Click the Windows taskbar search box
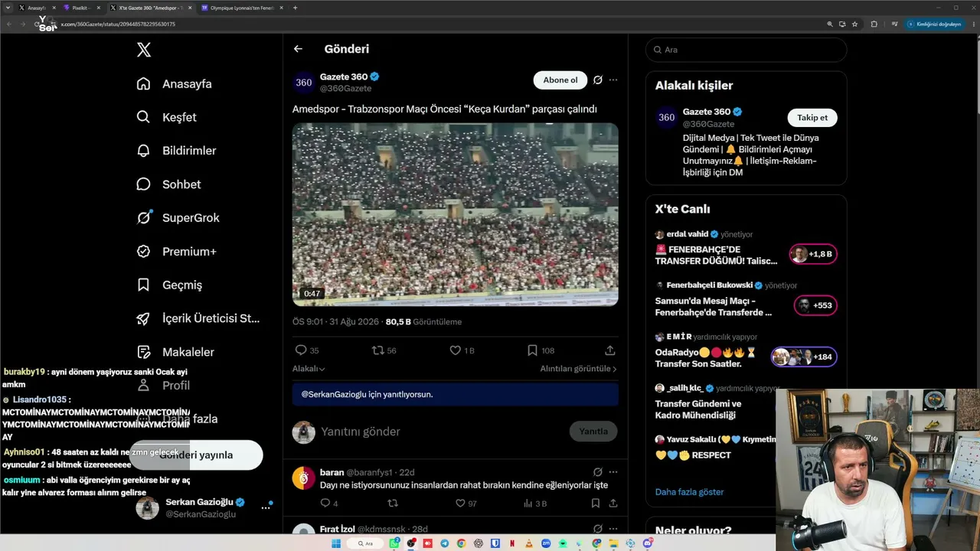The height and width of the screenshot is (551, 980). [x=365, y=543]
